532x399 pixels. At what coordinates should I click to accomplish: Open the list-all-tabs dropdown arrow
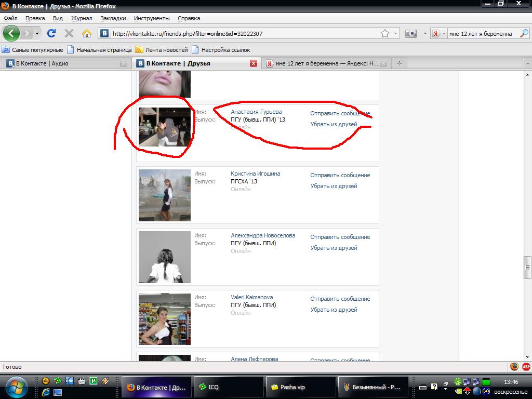pyautogui.click(x=528, y=63)
